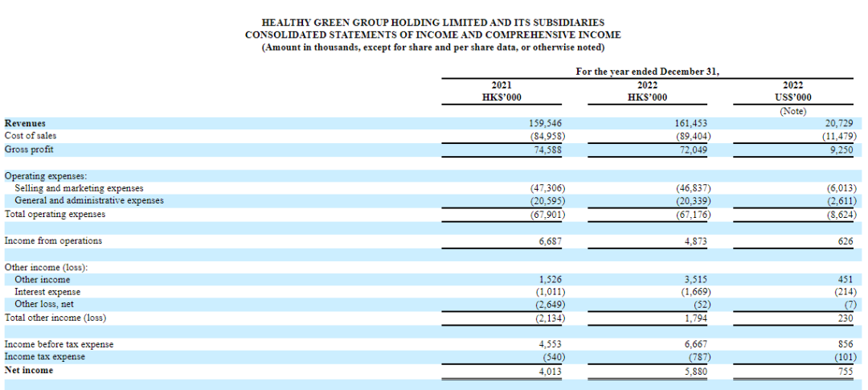This screenshot has width=868, height=390.
Task: Click the 'Interest expense' label
Action: [x=47, y=292]
